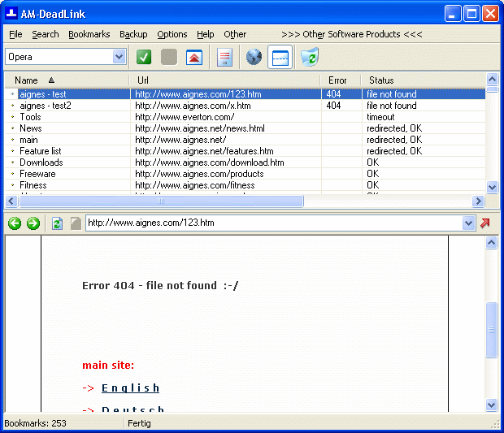Go back using the green left arrow
This screenshot has width=504, height=433.
(15, 223)
